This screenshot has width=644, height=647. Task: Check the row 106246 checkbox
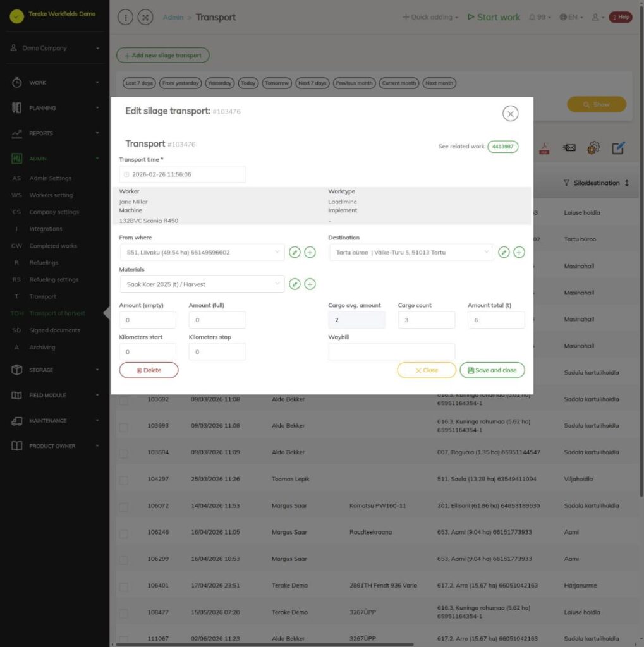tap(123, 533)
